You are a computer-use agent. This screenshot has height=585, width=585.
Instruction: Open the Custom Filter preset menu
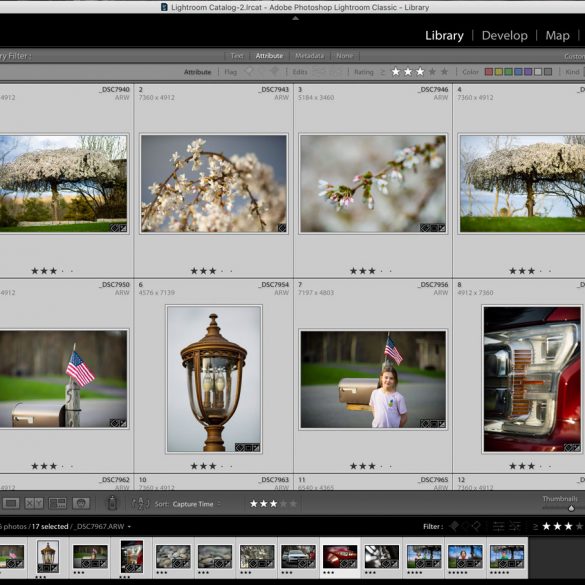(574, 56)
